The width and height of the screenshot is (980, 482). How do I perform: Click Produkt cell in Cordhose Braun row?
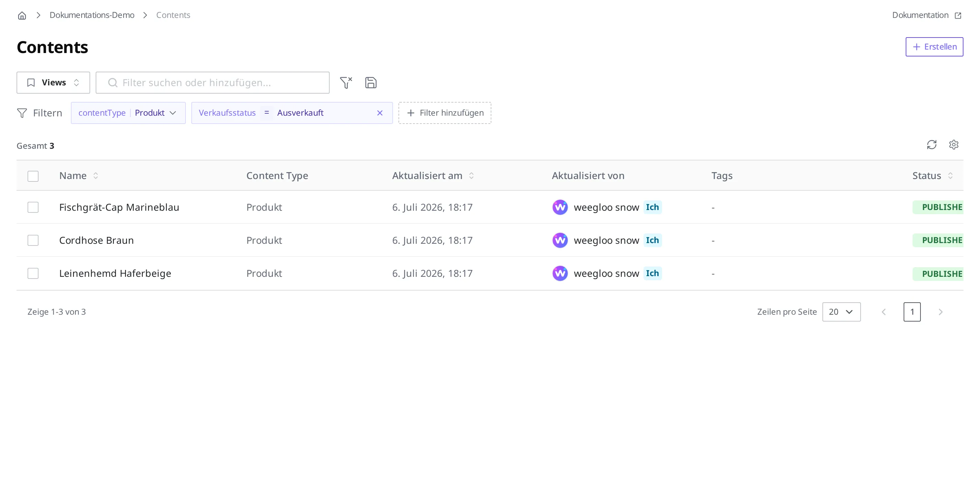264,240
